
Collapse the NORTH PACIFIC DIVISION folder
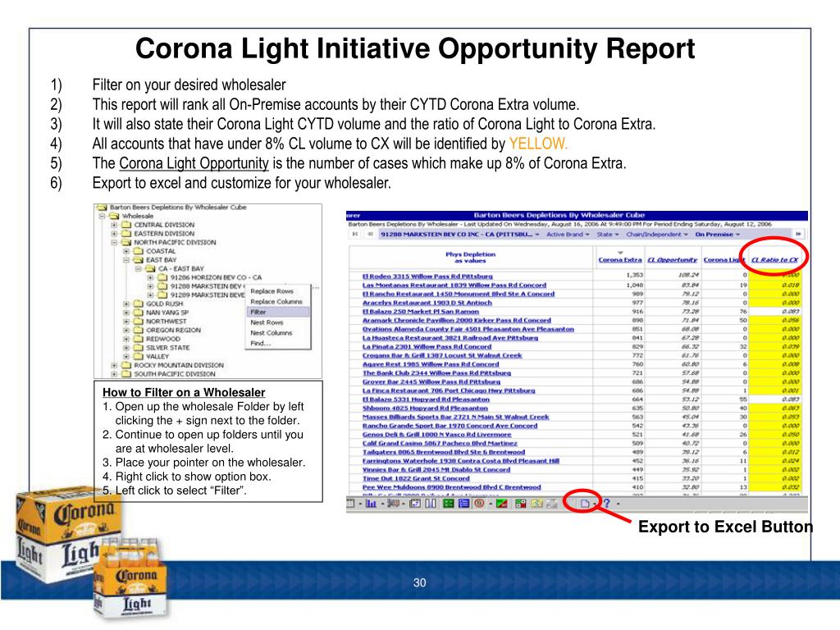click(x=114, y=243)
